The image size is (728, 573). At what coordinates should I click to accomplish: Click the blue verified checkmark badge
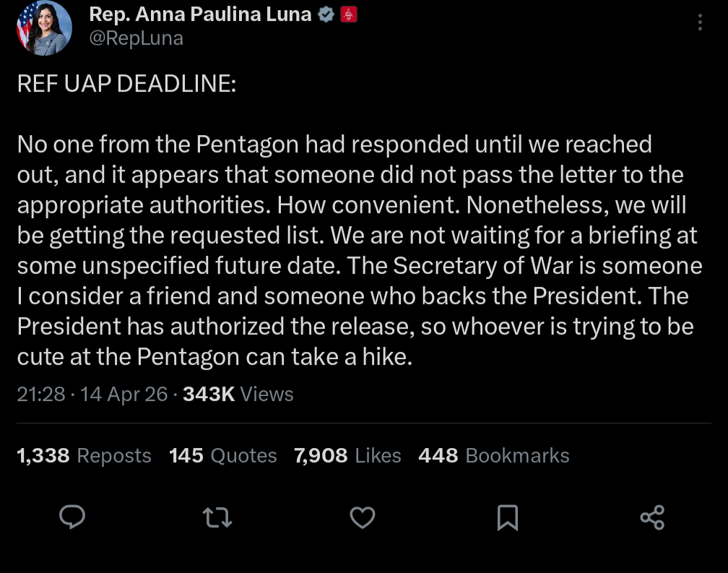tap(326, 14)
